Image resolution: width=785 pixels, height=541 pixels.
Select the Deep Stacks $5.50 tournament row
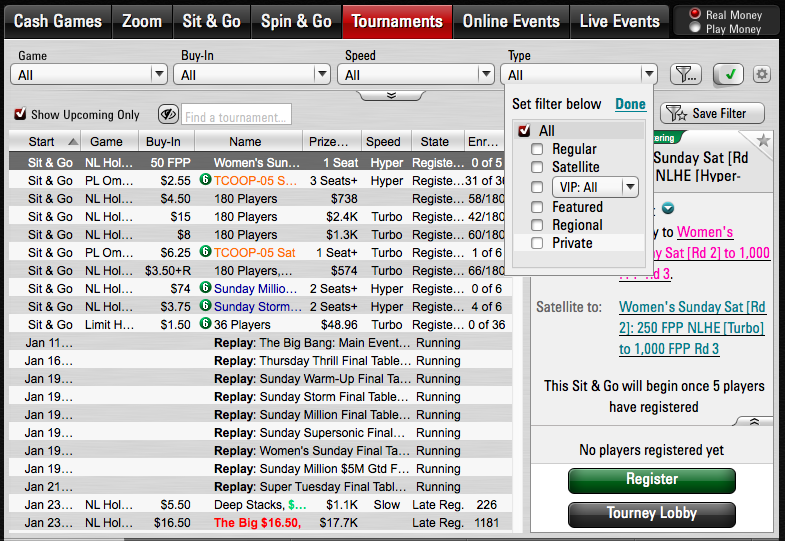(260, 504)
